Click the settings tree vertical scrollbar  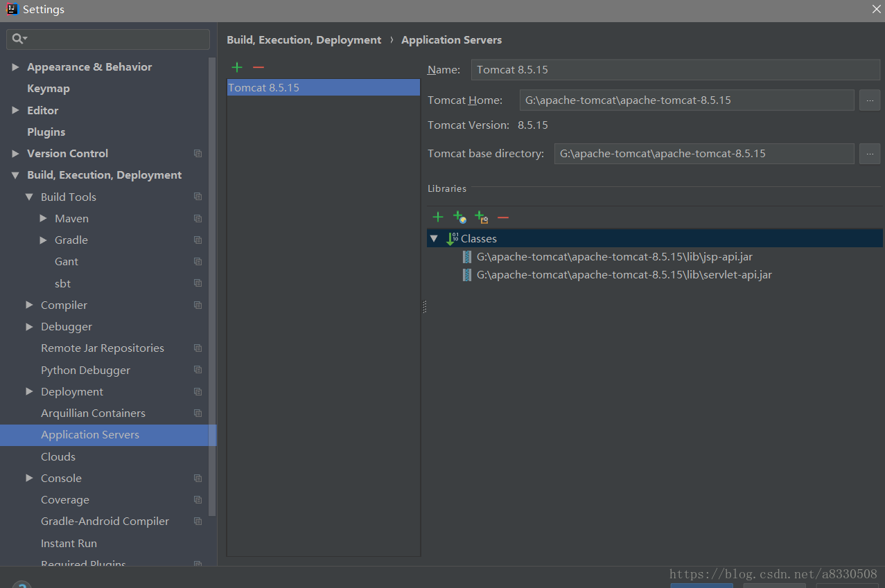pyautogui.click(x=213, y=287)
